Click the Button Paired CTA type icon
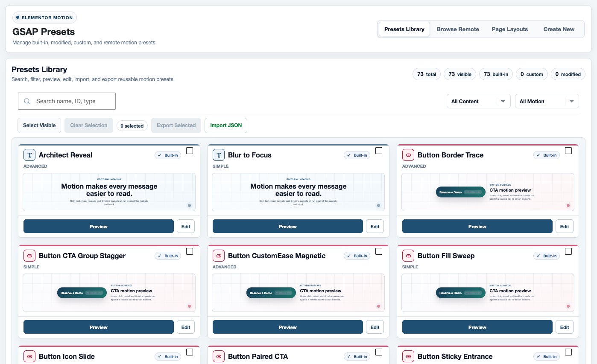This screenshot has width=597, height=364. 219,356
